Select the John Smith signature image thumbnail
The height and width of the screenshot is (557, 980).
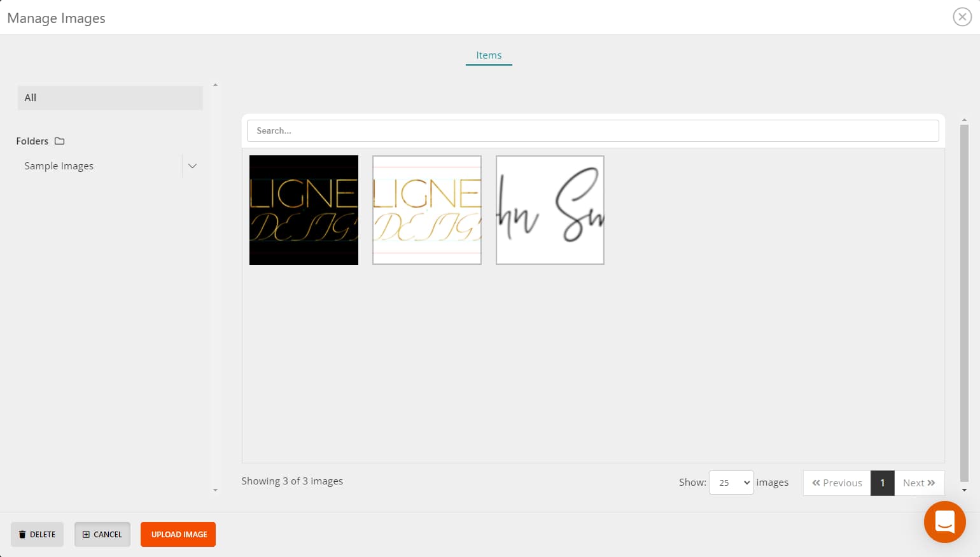tap(549, 210)
